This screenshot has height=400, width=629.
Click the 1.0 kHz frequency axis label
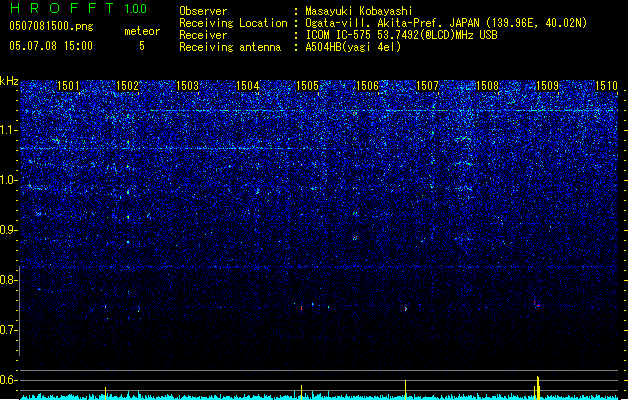click(9, 180)
